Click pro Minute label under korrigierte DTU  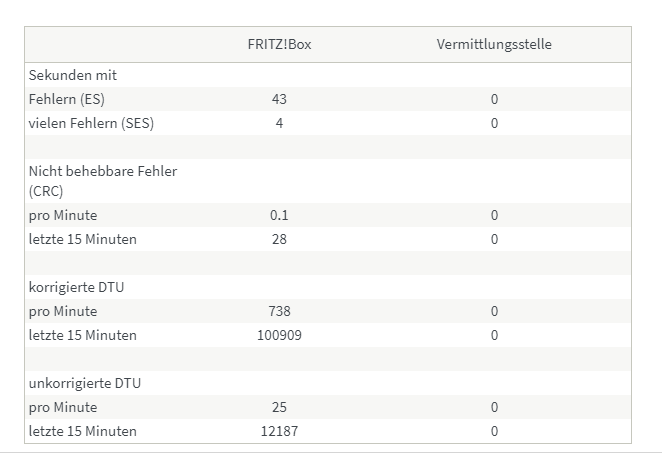[x=63, y=311]
